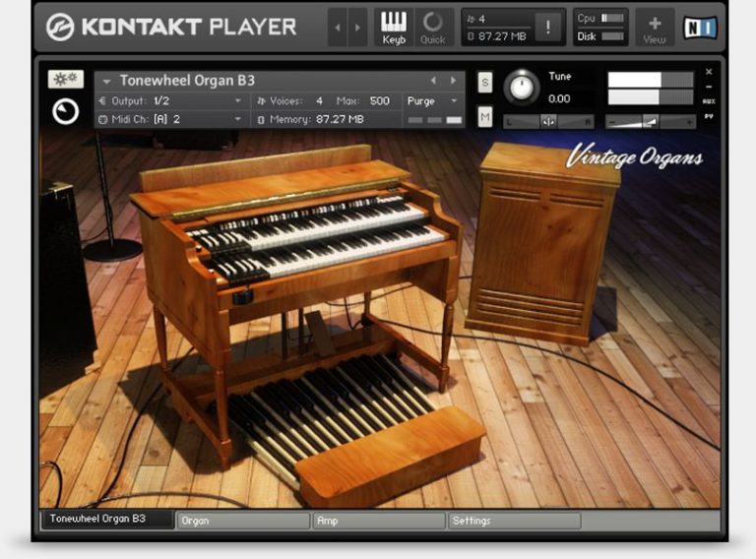Load next instrument with name-bar right arrow

coord(453,81)
